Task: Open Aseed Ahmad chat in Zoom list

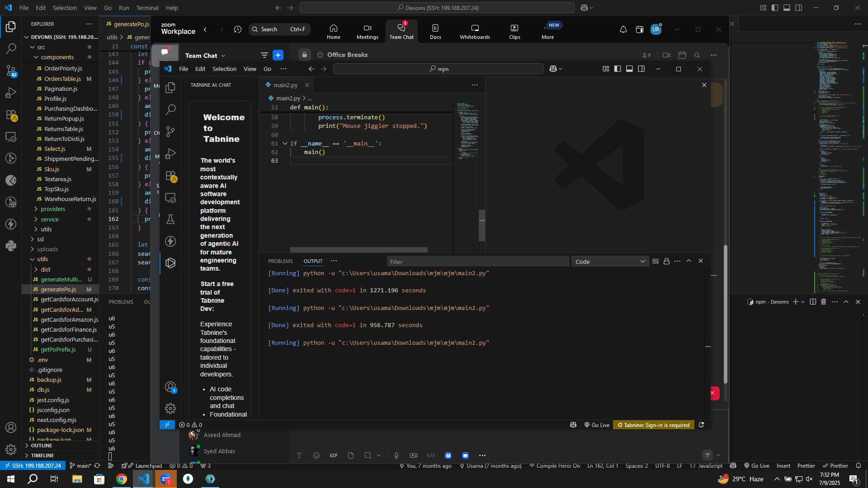Action: pos(222,435)
